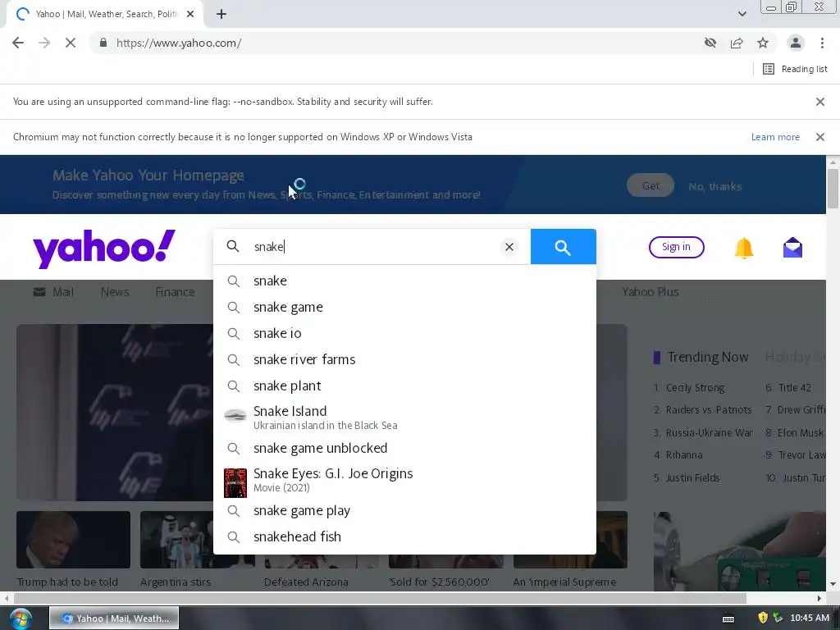
Task: Open trending topic Justin Fields
Action: tap(692, 478)
